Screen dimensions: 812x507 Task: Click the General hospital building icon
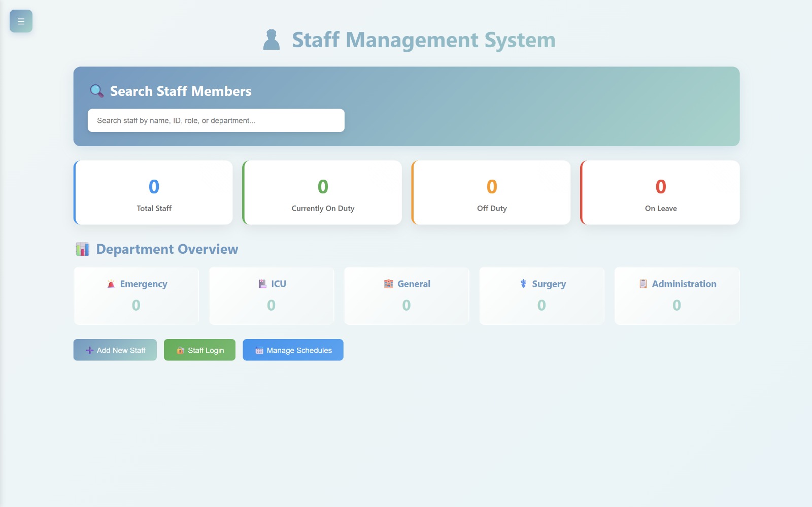388,284
